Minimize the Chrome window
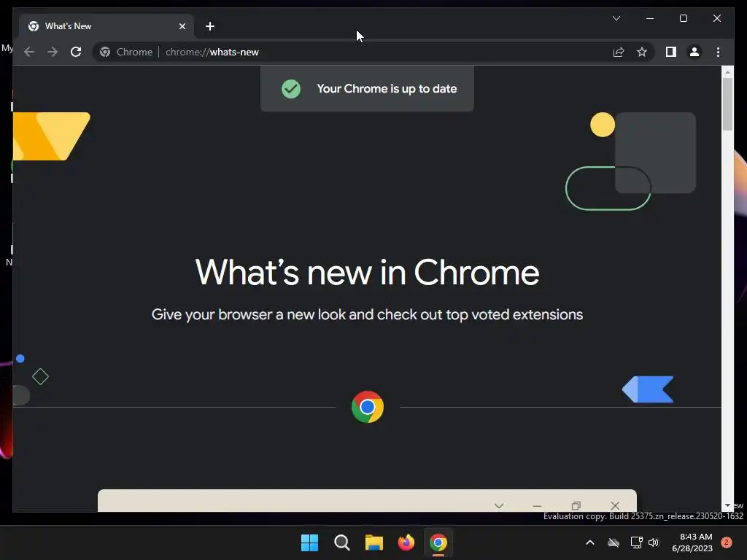The width and height of the screenshot is (747, 560). [650, 18]
